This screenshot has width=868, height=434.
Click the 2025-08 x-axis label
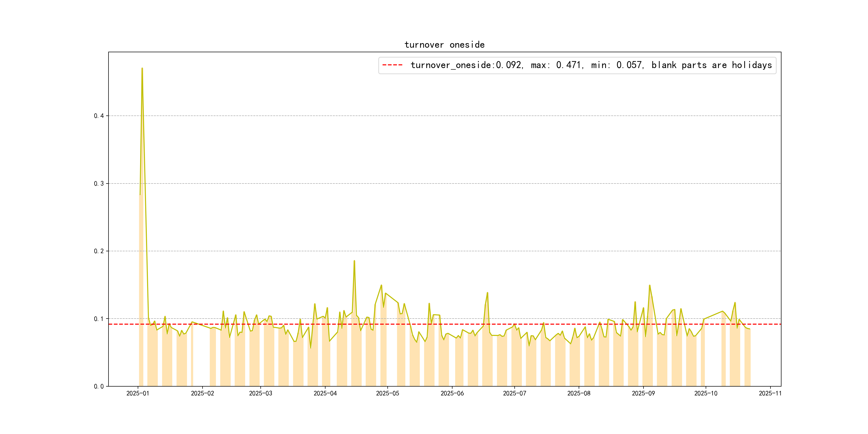click(579, 393)
